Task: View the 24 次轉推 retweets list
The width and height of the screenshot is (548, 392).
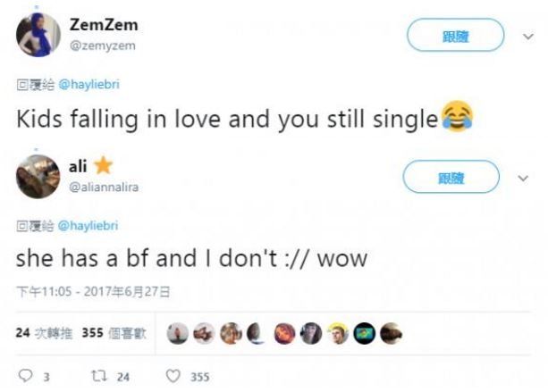Action: 45,333
